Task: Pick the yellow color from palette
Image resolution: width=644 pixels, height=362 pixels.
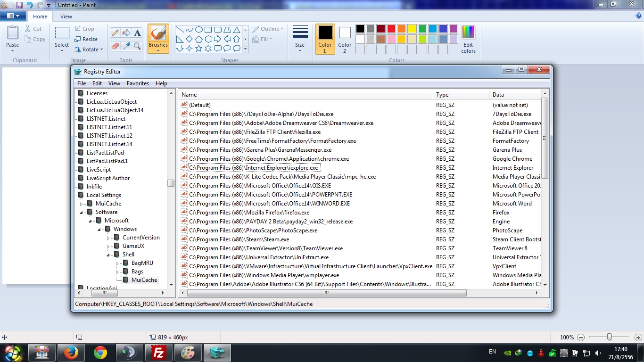Action: click(412, 29)
